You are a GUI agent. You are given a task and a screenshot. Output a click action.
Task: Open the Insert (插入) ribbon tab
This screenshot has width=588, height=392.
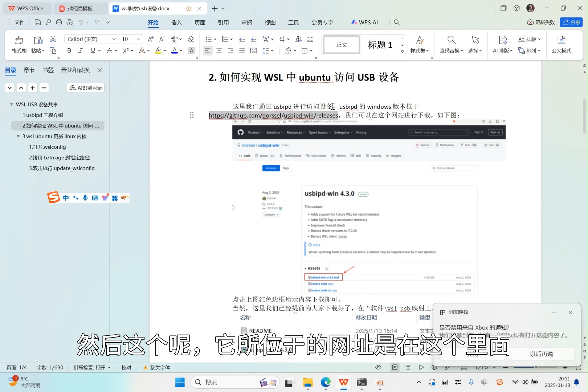pyautogui.click(x=176, y=23)
